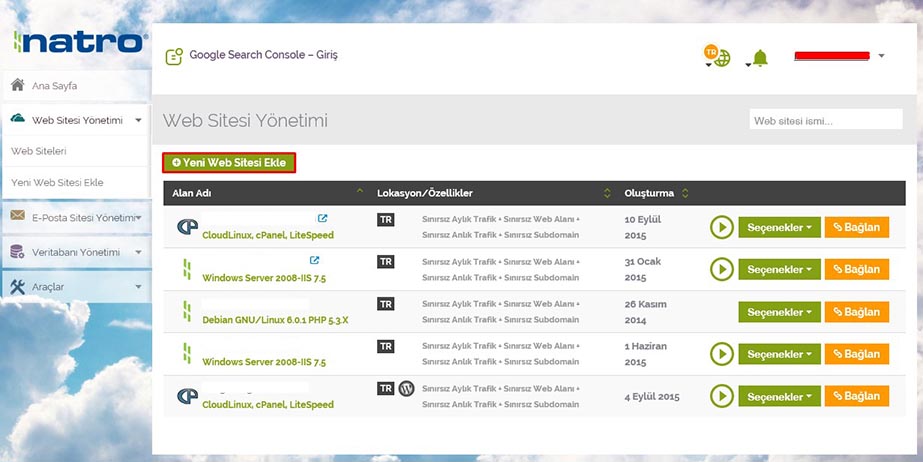The image size is (923, 462).
Task: Expand Veritabanı Yönetimi menu
Action: [x=77, y=252]
